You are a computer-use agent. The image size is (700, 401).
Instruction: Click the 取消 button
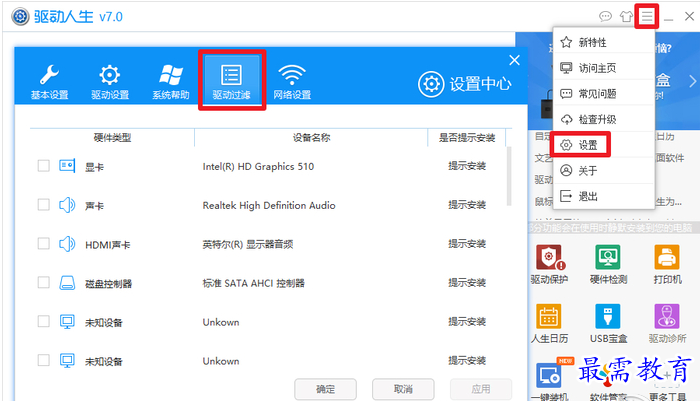[403, 389]
